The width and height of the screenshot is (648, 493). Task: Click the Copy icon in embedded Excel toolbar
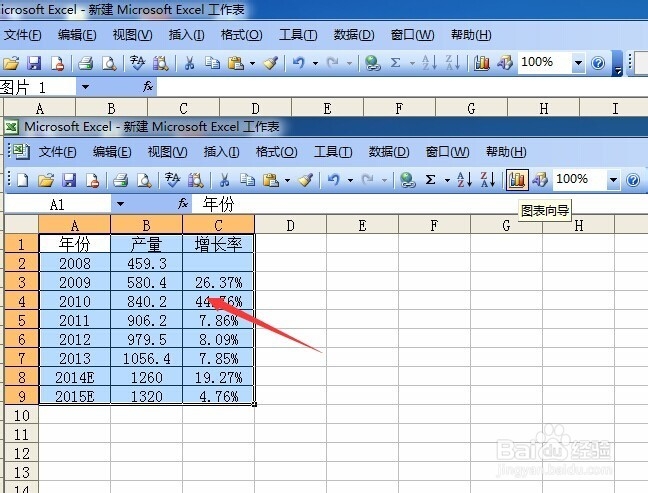point(248,180)
